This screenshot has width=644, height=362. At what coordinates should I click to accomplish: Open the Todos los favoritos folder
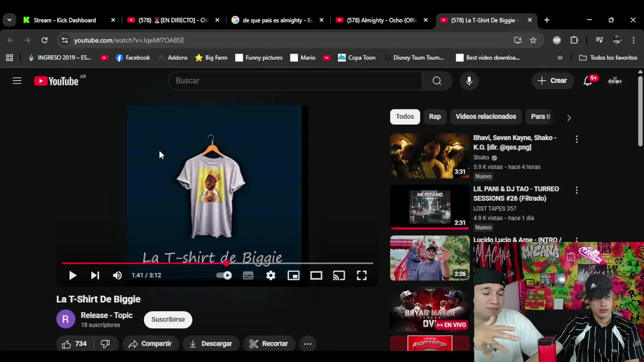608,58
